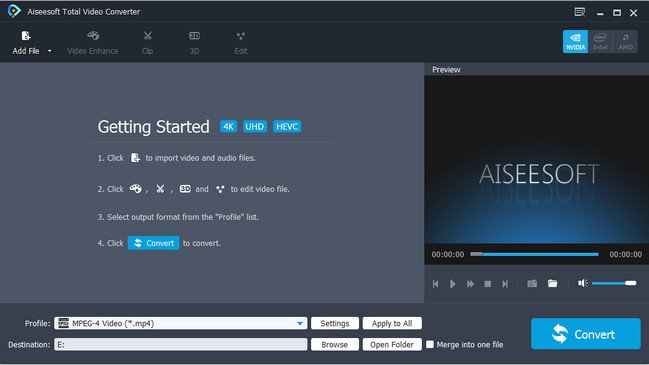Play the preview video
This screenshot has height=365, width=649.
pyautogui.click(x=452, y=284)
